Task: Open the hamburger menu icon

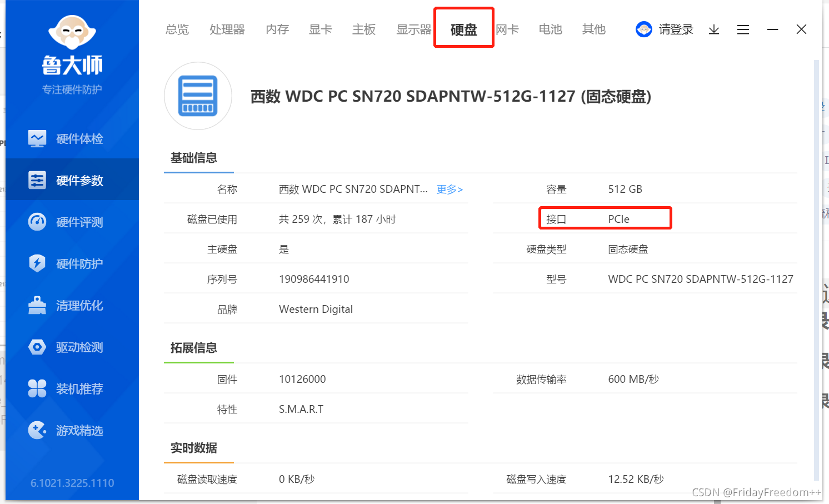Action: (743, 29)
